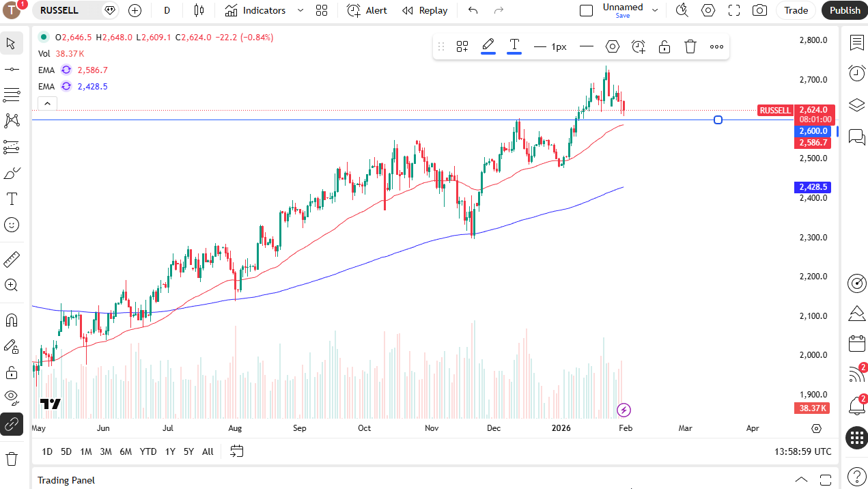
Task: Open candlestick chart style menu
Action: tap(199, 10)
